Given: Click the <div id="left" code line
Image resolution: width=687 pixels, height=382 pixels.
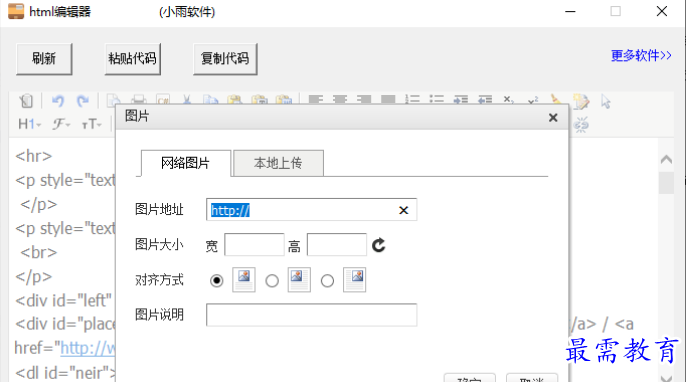Looking at the screenshot, I should point(64,301).
